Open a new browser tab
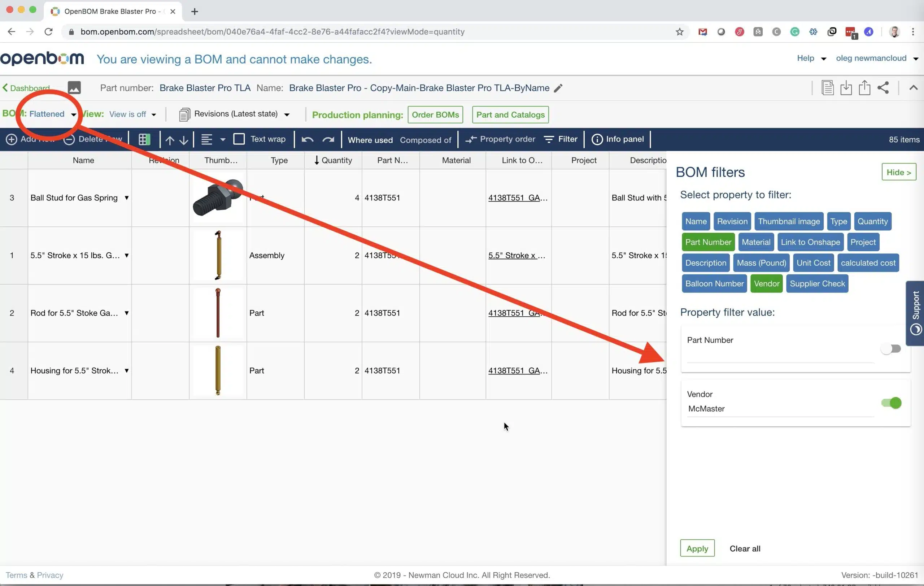 click(x=195, y=12)
